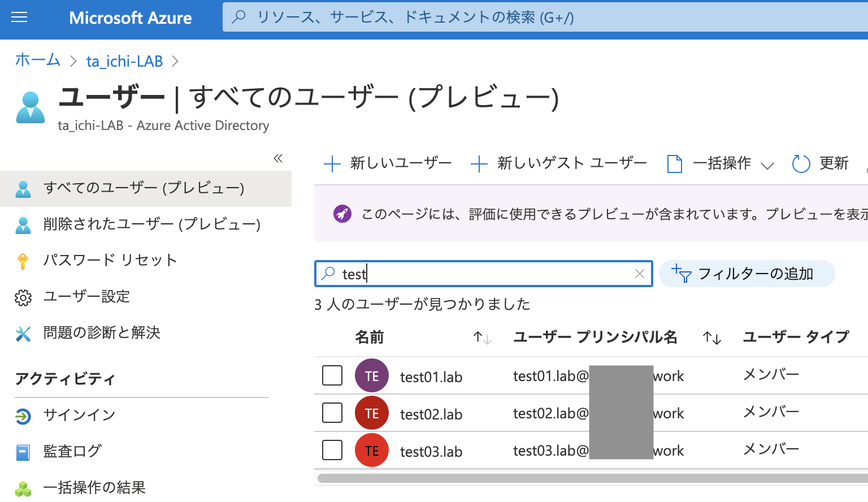Screen dimensions: 868x502
Task: Select the troubleshooting wrench icon
Action: (23, 333)
